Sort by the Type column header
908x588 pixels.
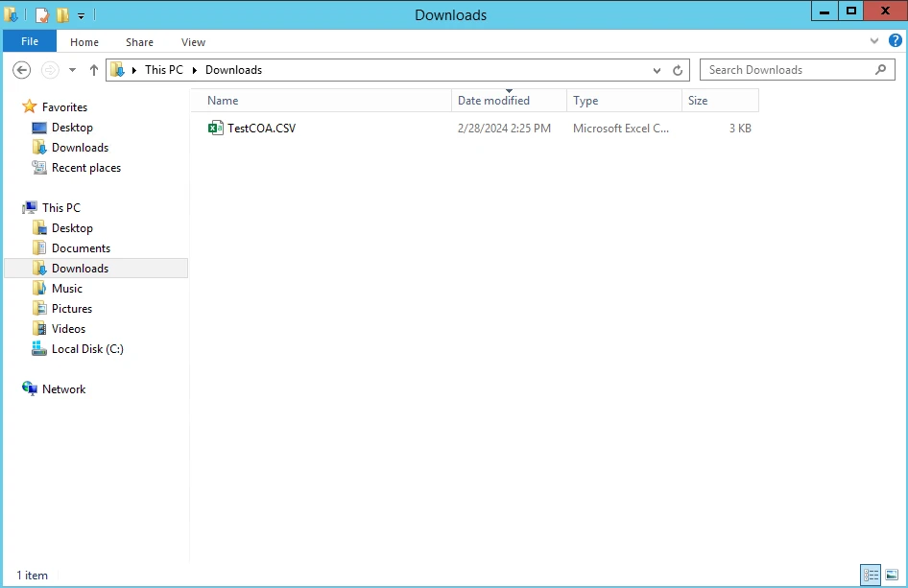coord(624,100)
